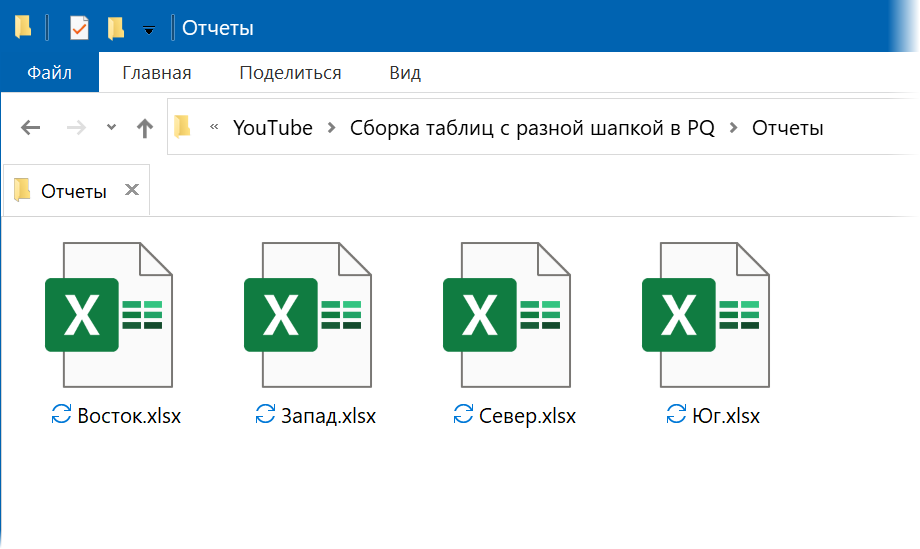Click the New folder quick access icon
The height and width of the screenshot is (549, 920).
click(116, 28)
